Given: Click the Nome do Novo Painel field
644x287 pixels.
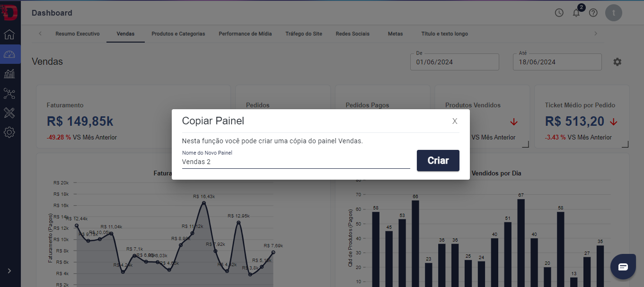Looking at the screenshot, I should tap(296, 162).
